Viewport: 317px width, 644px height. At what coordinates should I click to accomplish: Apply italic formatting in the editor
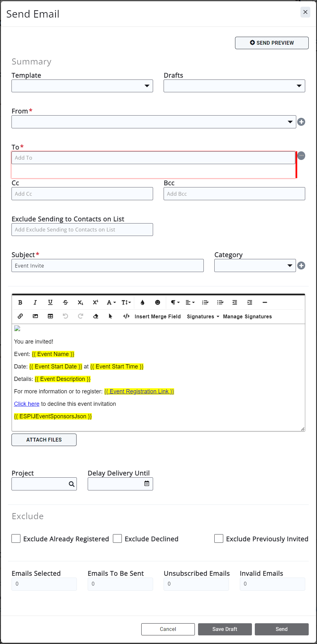click(35, 302)
